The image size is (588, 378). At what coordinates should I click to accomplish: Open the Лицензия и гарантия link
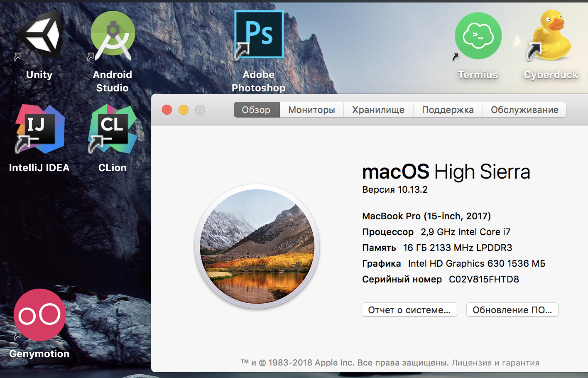click(495, 363)
